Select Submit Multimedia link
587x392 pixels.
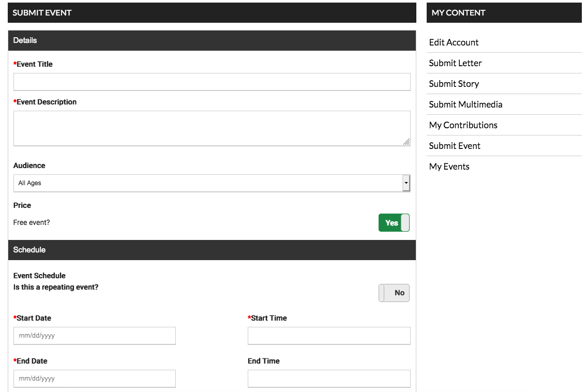[x=465, y=104]
